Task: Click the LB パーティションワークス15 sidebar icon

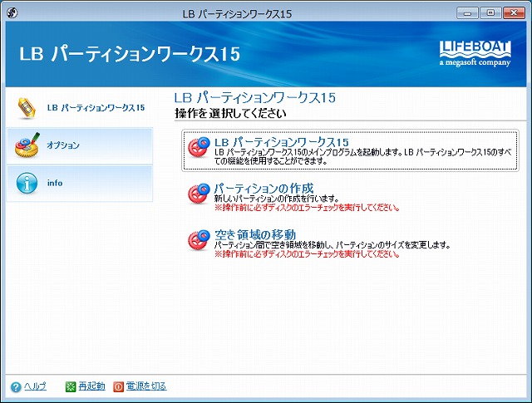Action: pos(27,108)
